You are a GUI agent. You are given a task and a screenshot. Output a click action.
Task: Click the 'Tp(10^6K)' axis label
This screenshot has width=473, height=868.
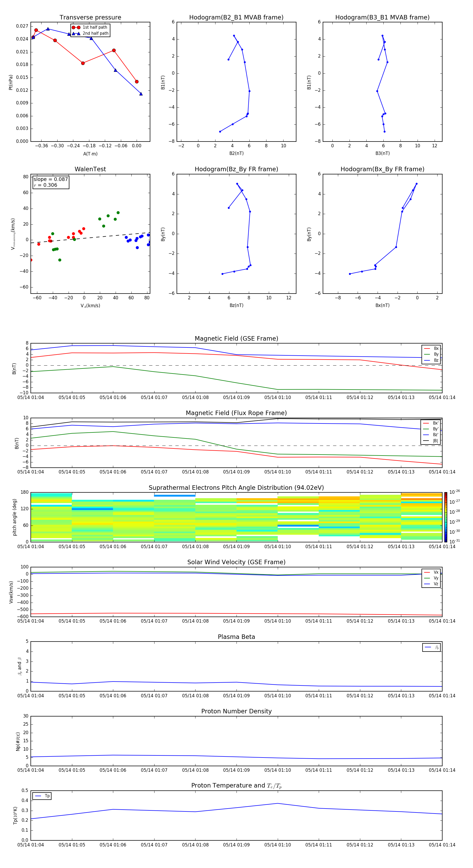(x=15, y=815)
